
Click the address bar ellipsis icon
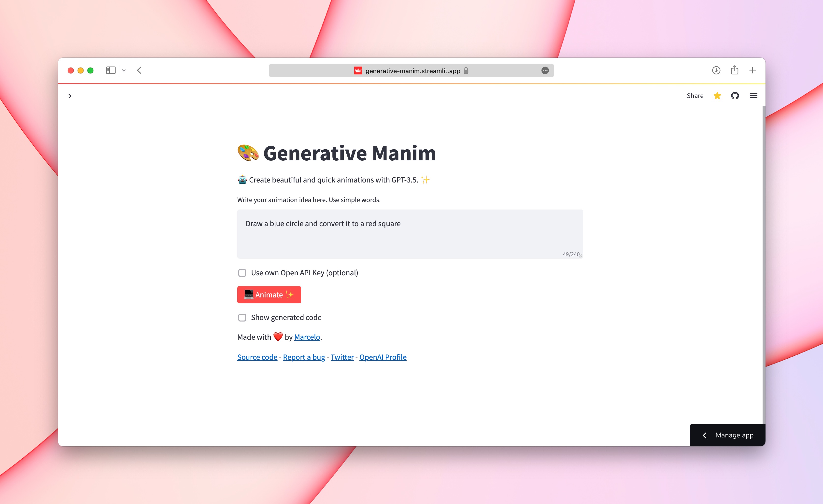(545, 70)
